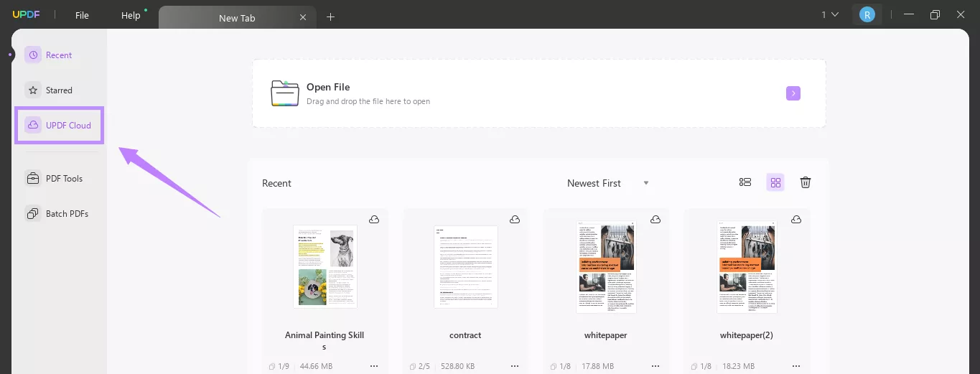The image size is (980, 374).
Task: Minimize the UPDF window
Action: tap(910, 14)
